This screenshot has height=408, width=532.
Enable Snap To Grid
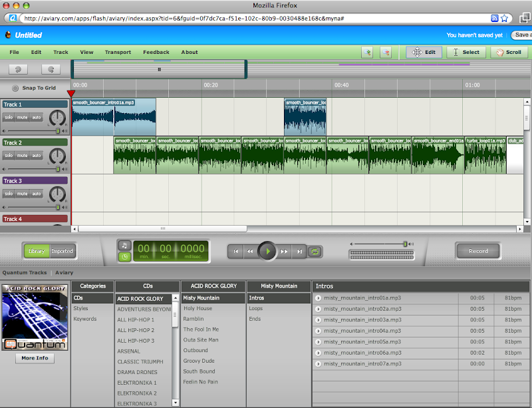[15, 88]
